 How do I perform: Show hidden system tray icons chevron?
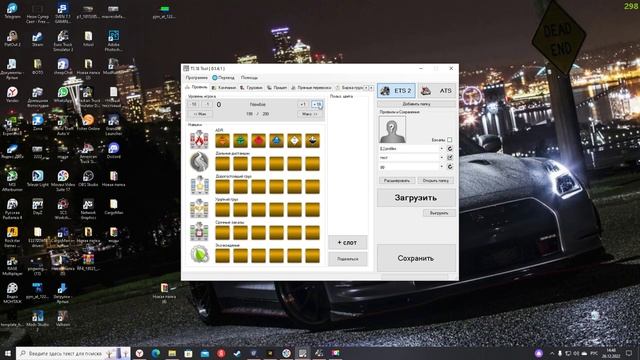coord(552,353)
